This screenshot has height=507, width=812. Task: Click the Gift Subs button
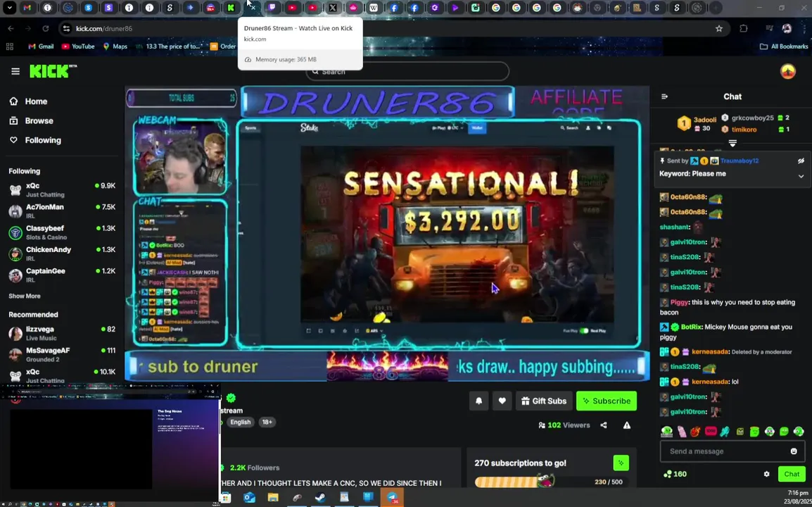click(544, 401)
